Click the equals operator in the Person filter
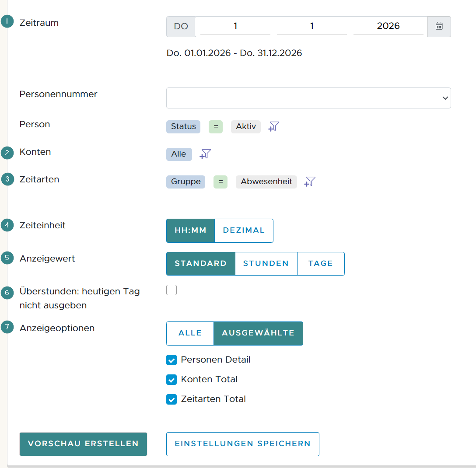Image resolution: width=476 pixels, height=468 pixels. click(x=216, y=126)
